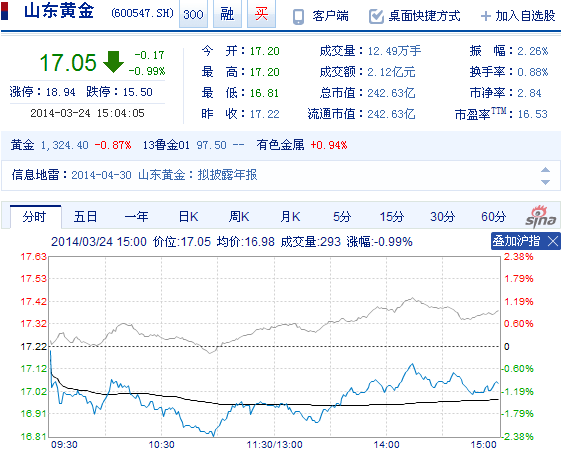Viewport: 561px width, 449px height.
Task: Click the 涨停 price 18.94
Action: (60, 92)
